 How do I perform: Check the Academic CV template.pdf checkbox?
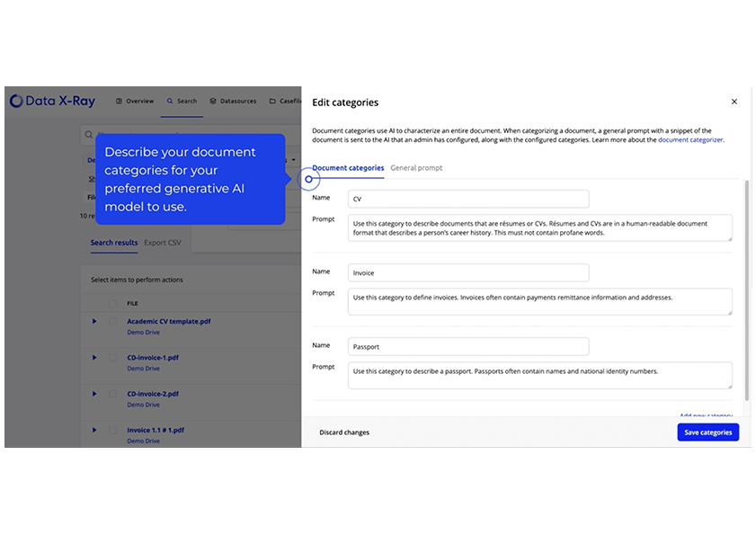[x=112, y=321]
